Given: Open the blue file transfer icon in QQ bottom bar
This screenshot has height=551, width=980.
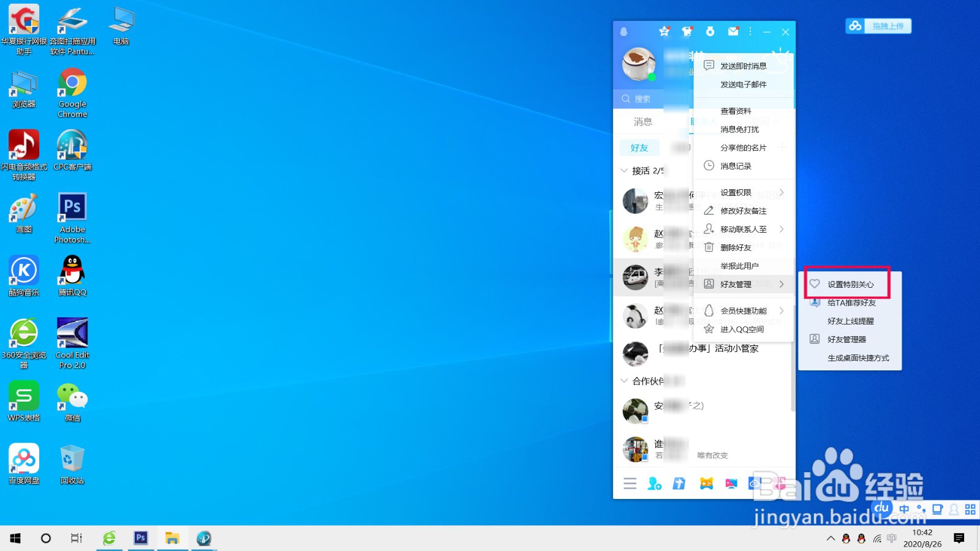Looking at the screenshot, I should coord(679,484).
